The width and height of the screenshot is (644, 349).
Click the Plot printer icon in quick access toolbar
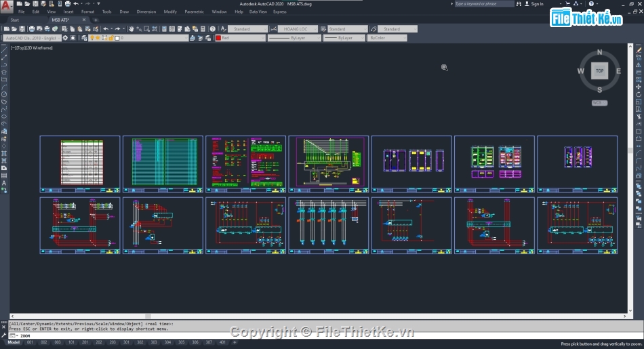(x=68, y=3)
